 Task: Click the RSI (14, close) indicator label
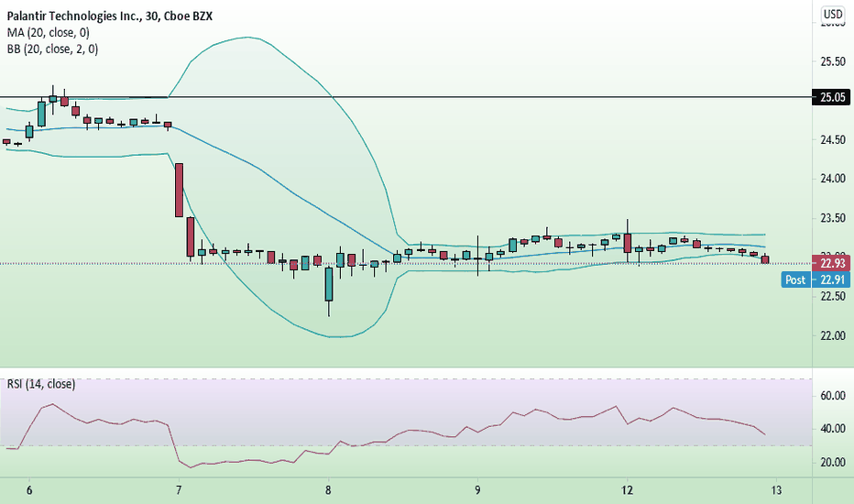tap(41, 384)
